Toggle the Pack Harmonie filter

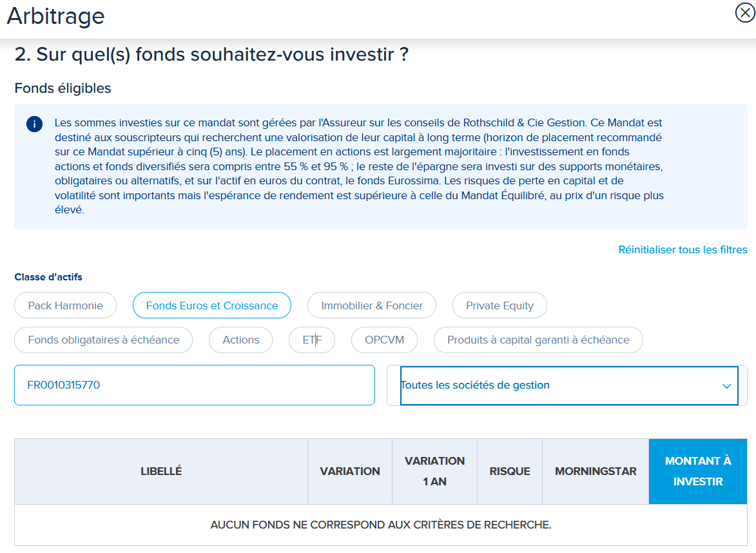pyautogui.click(x=65, y=306)
